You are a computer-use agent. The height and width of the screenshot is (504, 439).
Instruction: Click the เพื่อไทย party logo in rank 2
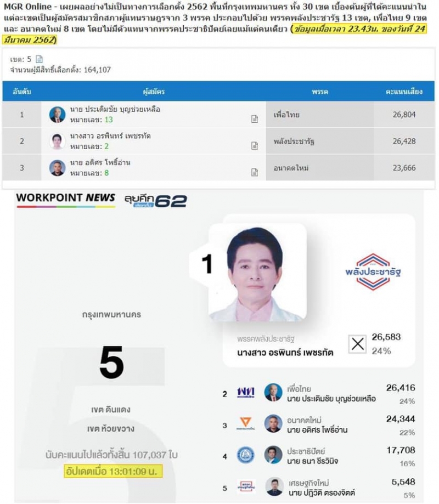[x=246, y=393]
